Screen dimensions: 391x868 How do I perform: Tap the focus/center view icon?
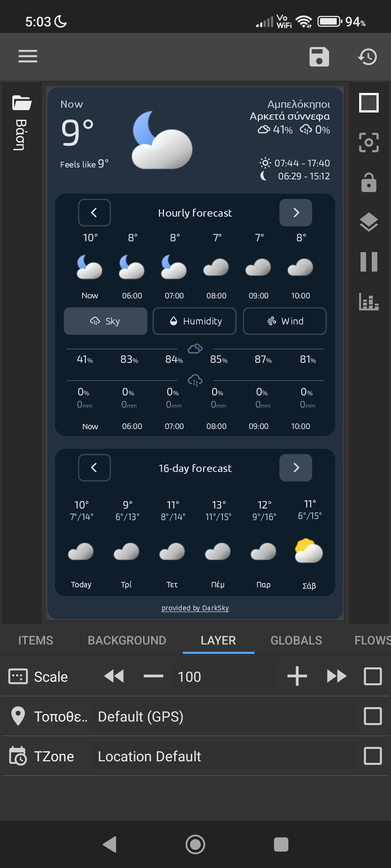tap(369, 142)
